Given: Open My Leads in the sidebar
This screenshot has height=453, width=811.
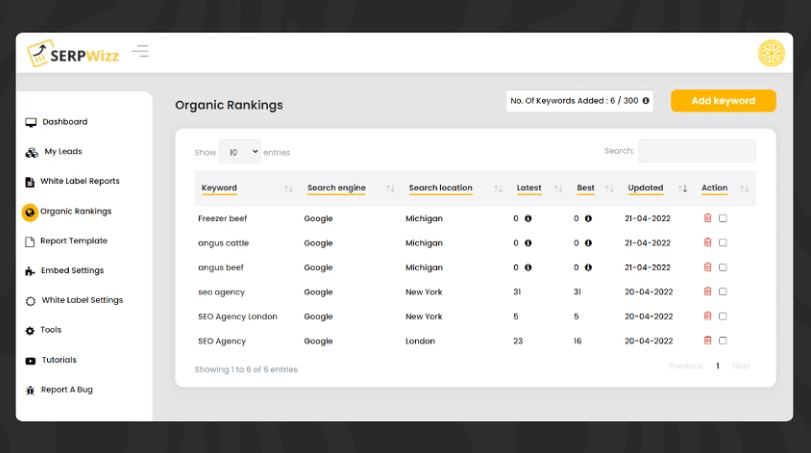Looking at the screenshot, I should (x=63, y=152).
